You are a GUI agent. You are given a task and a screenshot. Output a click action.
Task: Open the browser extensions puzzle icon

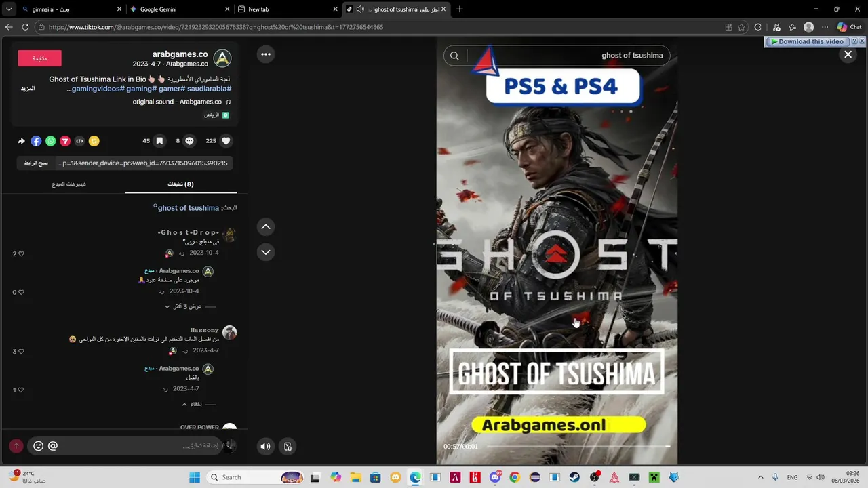click(x=757, y=27)
